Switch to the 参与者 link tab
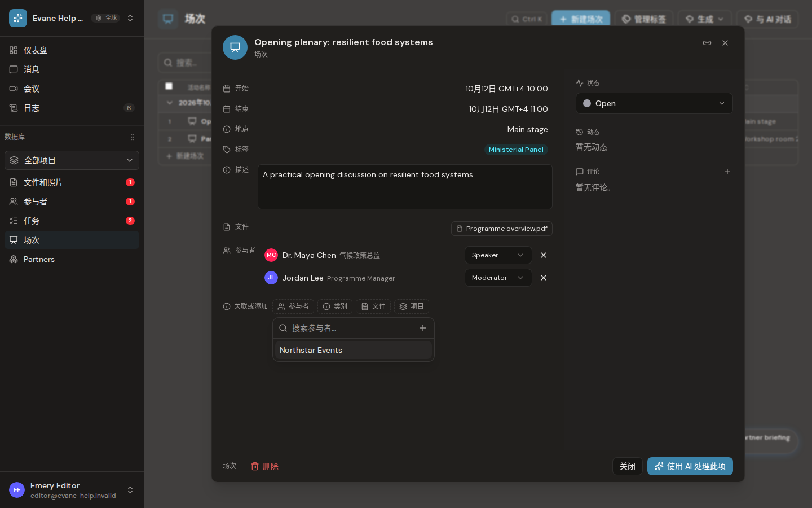 pos(293,306)
